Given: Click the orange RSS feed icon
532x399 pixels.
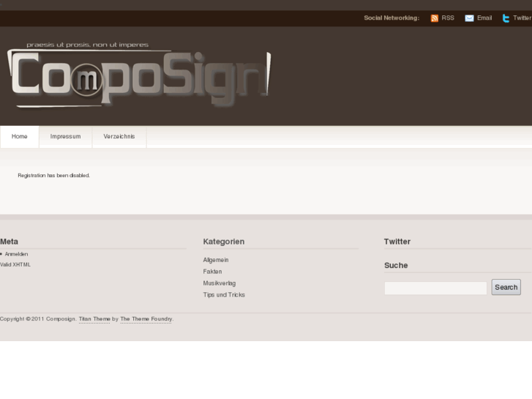Looking at the screenshot, I should pos(434,18).
